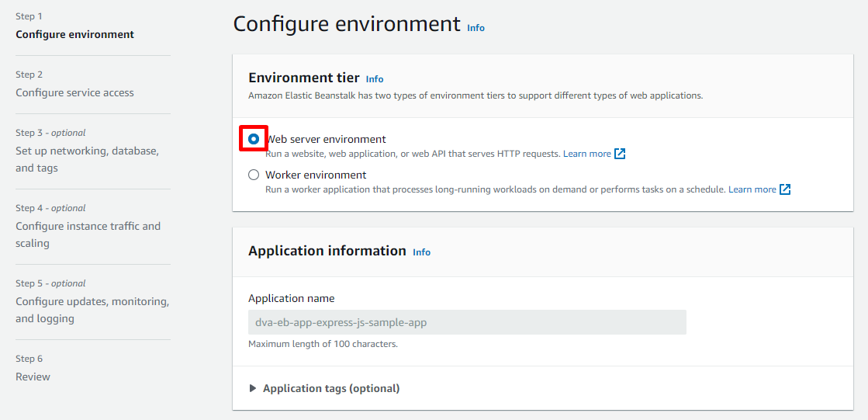This screenshot has width=868, height=420.
Task: Expand the Application tags (optional) section title
Action: (331, 388)
